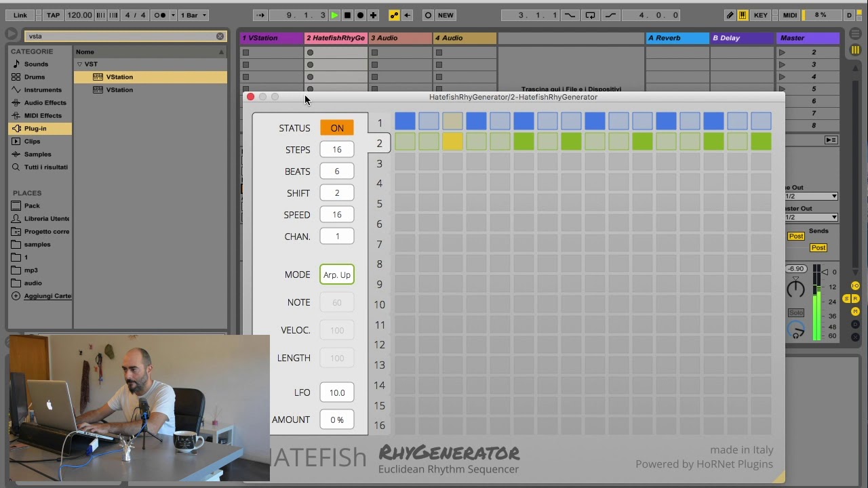Viewport: 868px width, 488px height.
Task: Click the TAP tempo button
Action: point(53,15)
